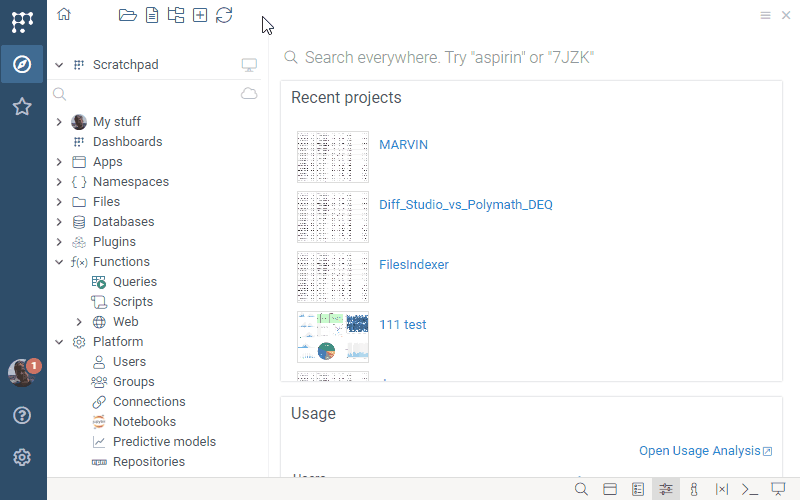Toggle the variables icon in status bar
800x500 pixels.
coord(721,489)
